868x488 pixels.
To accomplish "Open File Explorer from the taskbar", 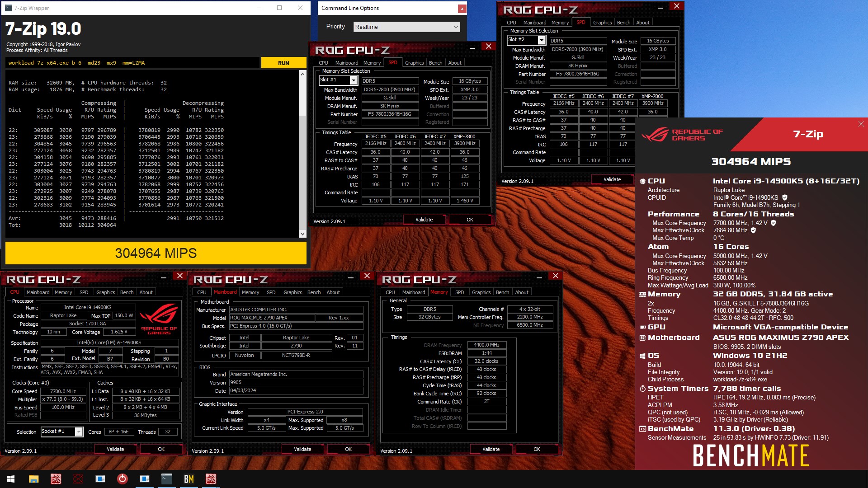I will point(33,479).
